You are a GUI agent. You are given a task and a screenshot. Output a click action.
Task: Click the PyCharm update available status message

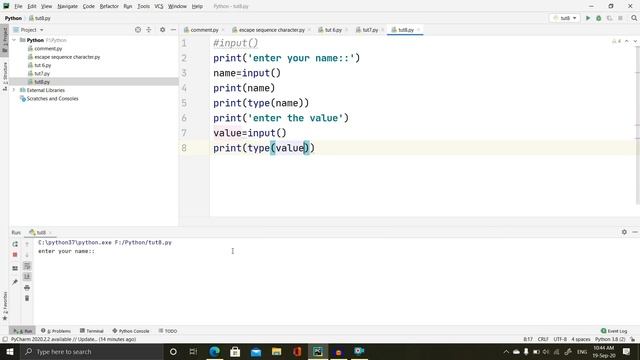(x=73, y=339)
